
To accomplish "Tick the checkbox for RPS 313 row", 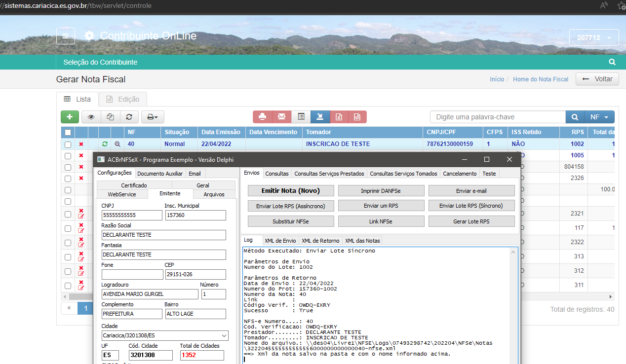I will tap(68, 256).
